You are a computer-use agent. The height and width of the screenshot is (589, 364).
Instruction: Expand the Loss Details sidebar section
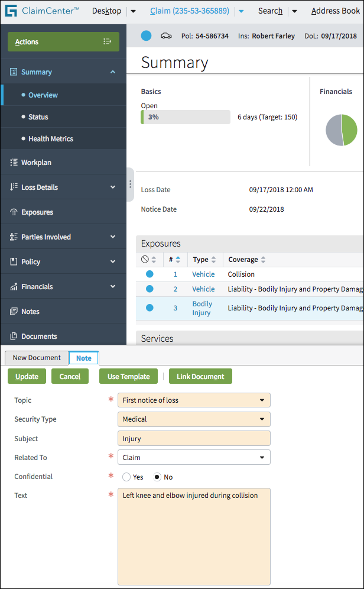(113, 187)
